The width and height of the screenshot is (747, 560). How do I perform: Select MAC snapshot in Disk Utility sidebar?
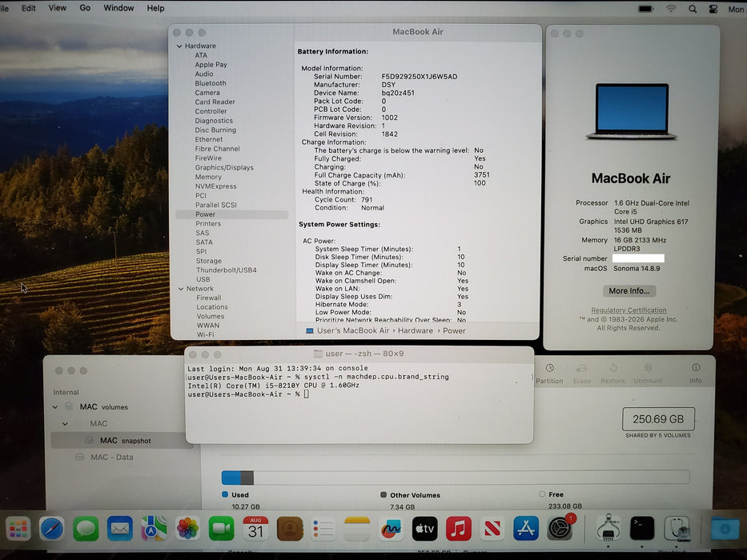[x=122, y=441]
